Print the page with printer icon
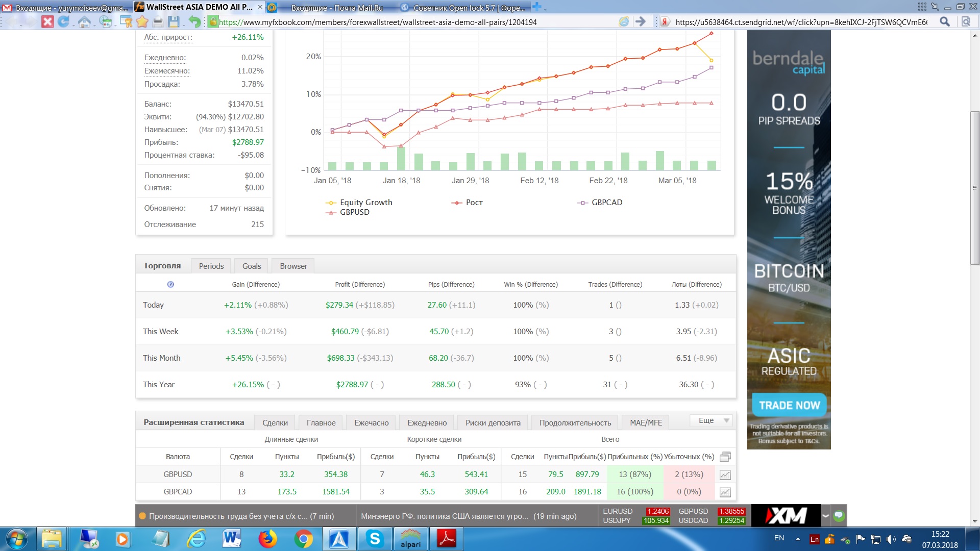Image resolution: width=980 pixels, height=551 pixels. click(158, 21)
